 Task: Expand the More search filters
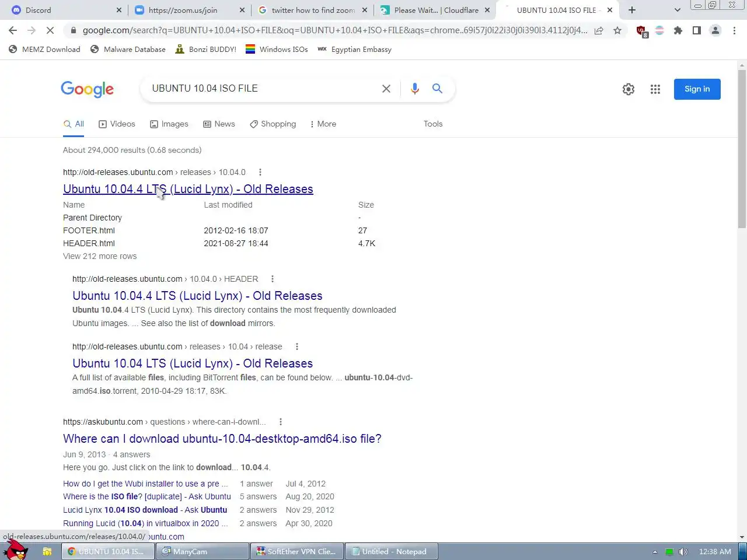(x=323, y=124)
